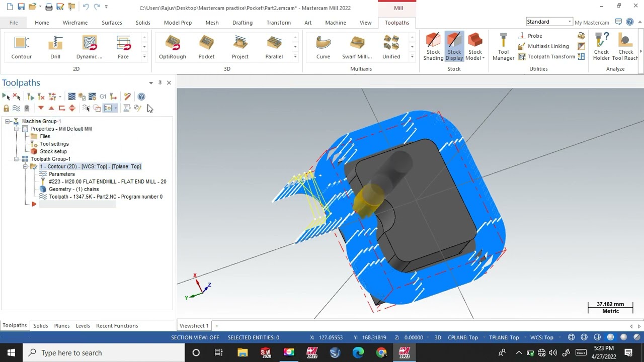This screenshot has width=644, height=362.
Task: Open the Model Prep ribbon tab
Action: point(178,23)
